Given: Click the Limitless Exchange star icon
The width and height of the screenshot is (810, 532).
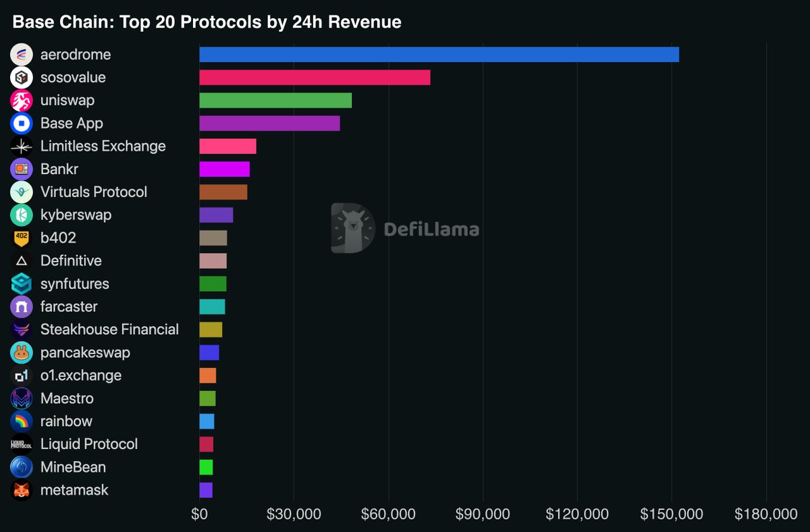Looking at the screenshot, I should click(22, 147).
